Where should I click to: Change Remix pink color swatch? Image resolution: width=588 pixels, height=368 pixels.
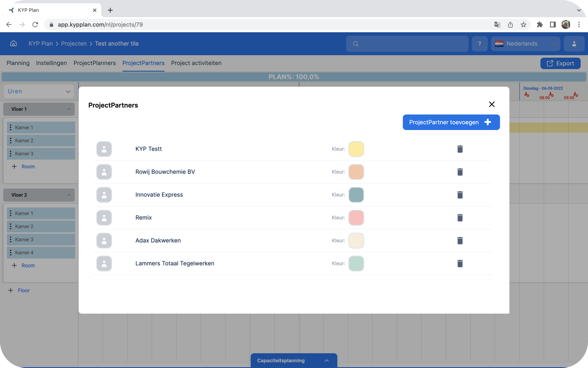click(356, 218)
